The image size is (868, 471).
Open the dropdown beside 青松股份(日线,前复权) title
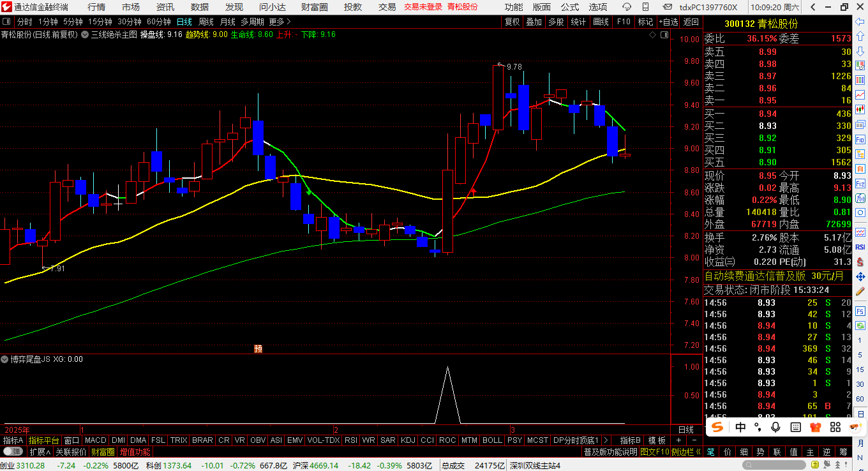coord(84,34)
